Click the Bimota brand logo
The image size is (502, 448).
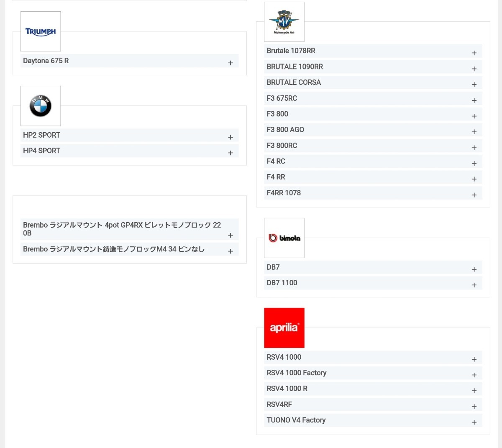(284, 238)
